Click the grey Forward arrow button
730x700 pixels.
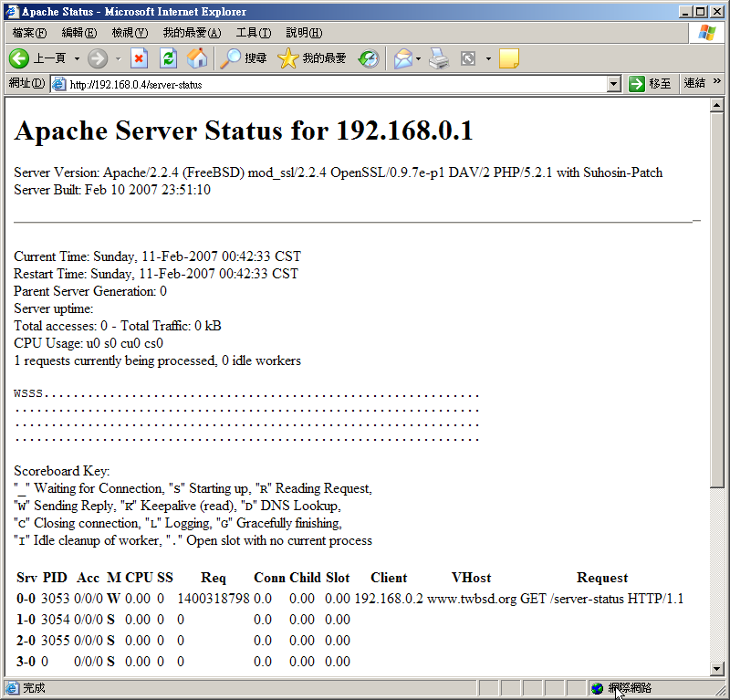pos(98,58)
